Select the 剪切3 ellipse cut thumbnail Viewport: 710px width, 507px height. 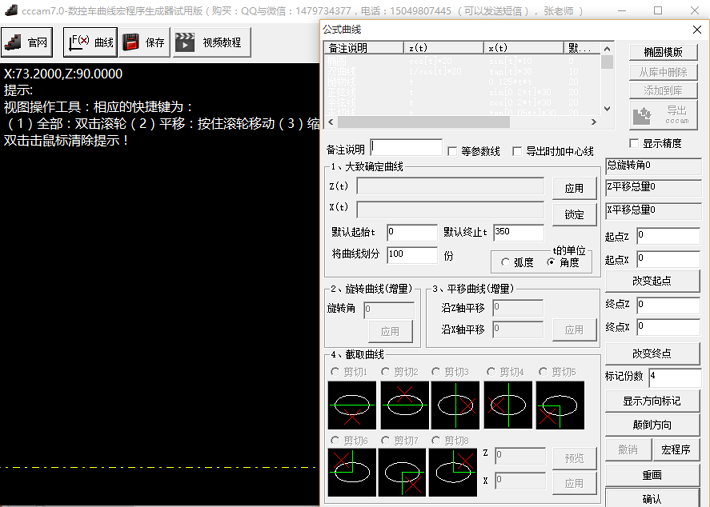click(x=455, y=405)
